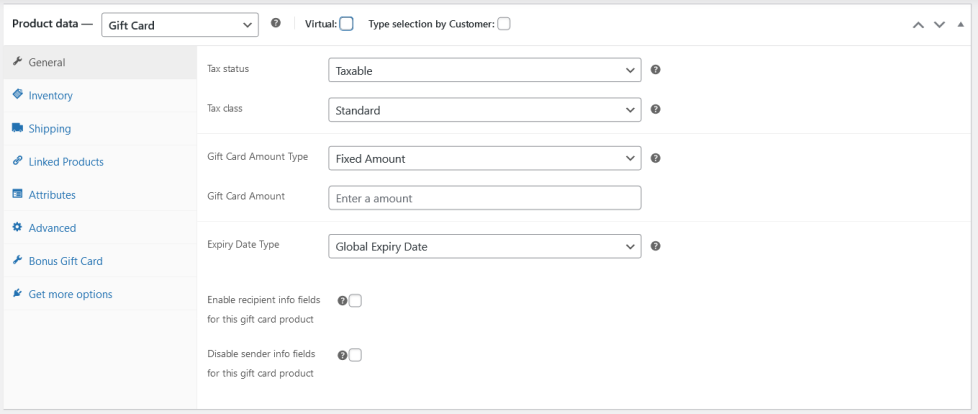Open the Tax status dropdown

(x=484, y=71)
